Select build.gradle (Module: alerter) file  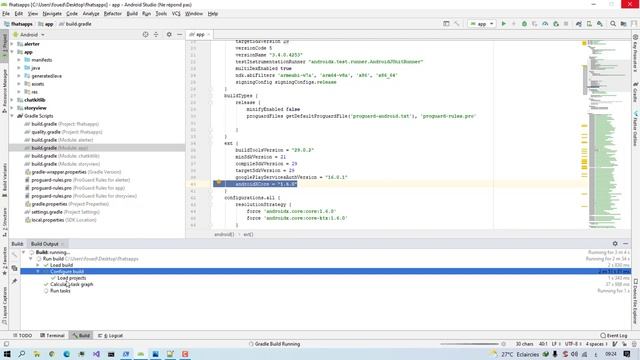(x=62, y=140)
